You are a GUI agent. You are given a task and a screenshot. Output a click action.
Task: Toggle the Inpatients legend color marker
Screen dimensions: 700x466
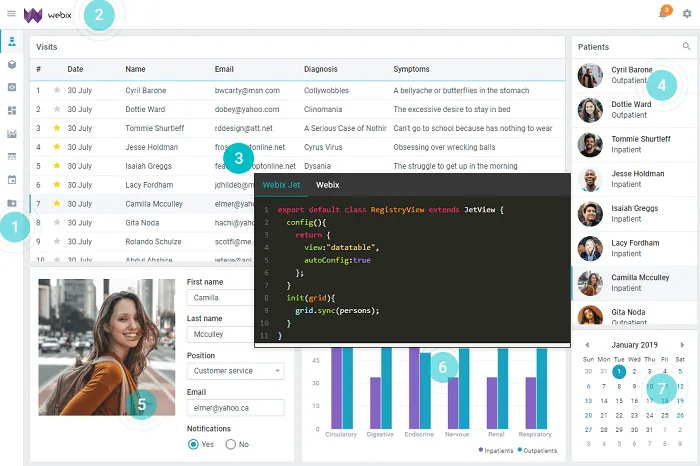[481, 449]
